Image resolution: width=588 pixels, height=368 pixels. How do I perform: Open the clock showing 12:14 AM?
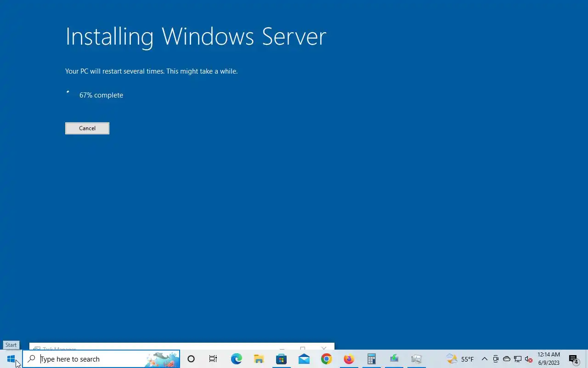coord(549,359)
